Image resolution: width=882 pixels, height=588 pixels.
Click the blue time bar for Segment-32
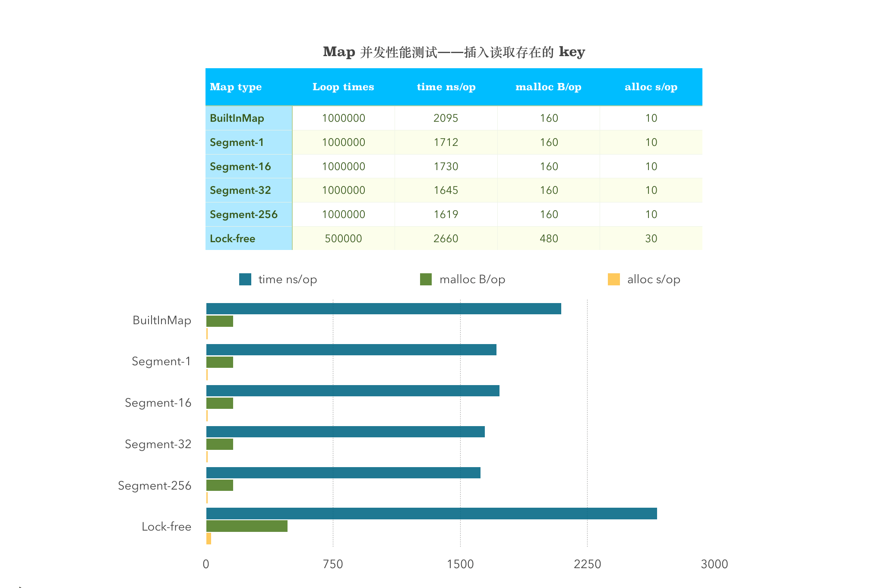[345, 432]
